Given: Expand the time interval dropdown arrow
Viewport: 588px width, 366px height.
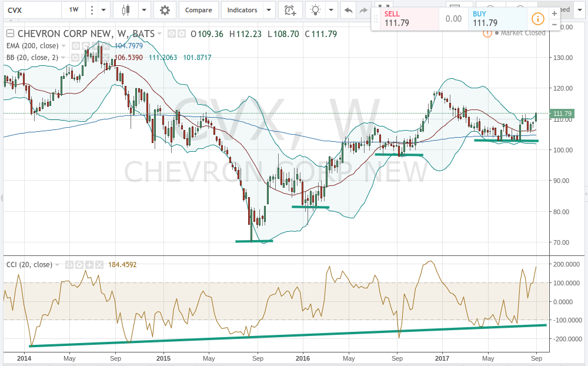Looking at the screenshot, I should pyautogui.click(x=103, y=10).
